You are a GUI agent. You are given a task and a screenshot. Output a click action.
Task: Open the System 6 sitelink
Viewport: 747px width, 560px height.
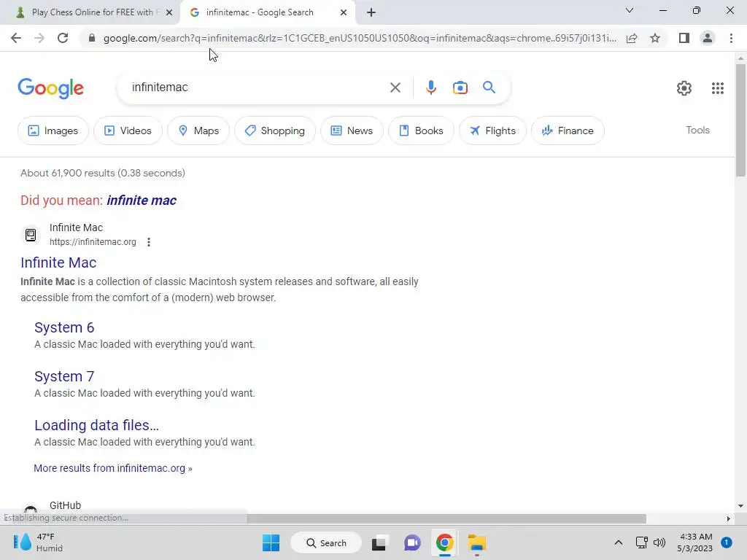64,327
